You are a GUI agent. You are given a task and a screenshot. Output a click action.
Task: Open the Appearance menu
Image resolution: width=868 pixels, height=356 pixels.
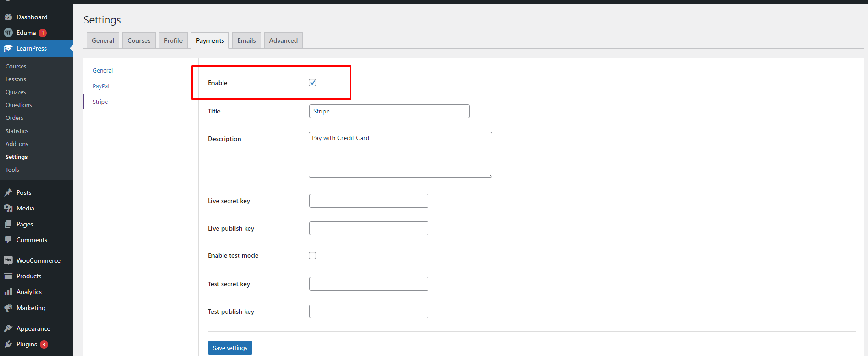pos(37,328)
